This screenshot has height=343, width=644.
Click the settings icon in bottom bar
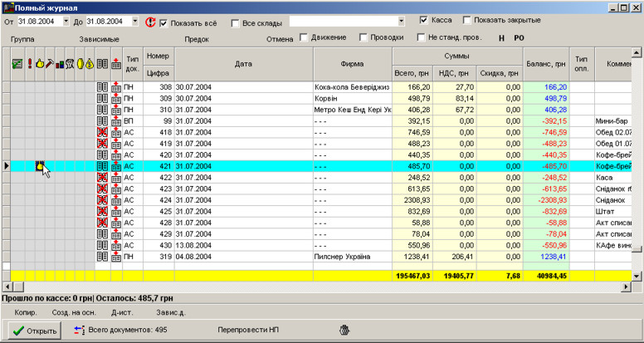coord(344,330)
